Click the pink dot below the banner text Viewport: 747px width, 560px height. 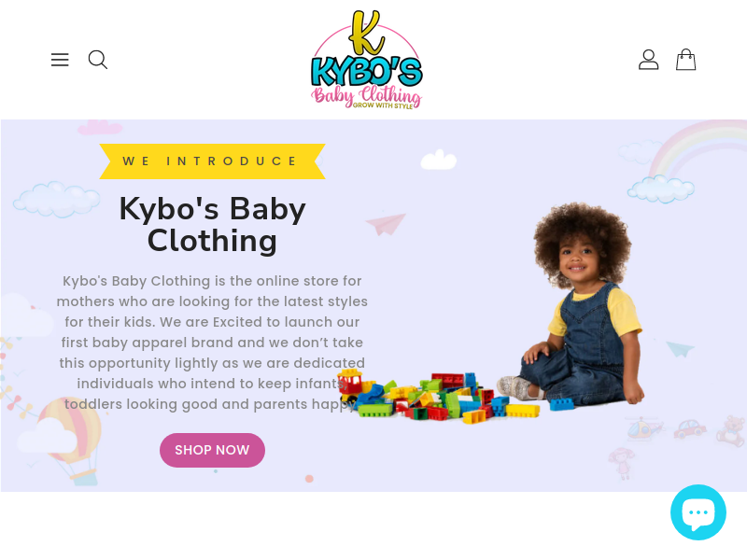point(309,479)
